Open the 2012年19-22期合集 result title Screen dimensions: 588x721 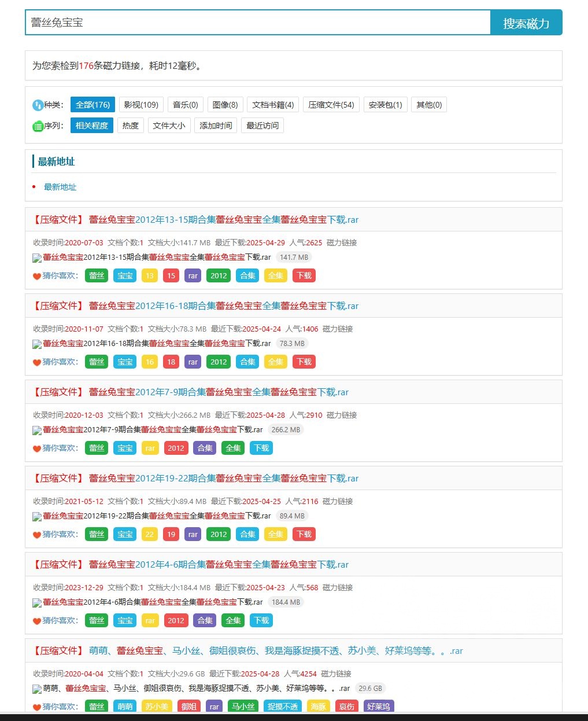click(x=224, y=479)
